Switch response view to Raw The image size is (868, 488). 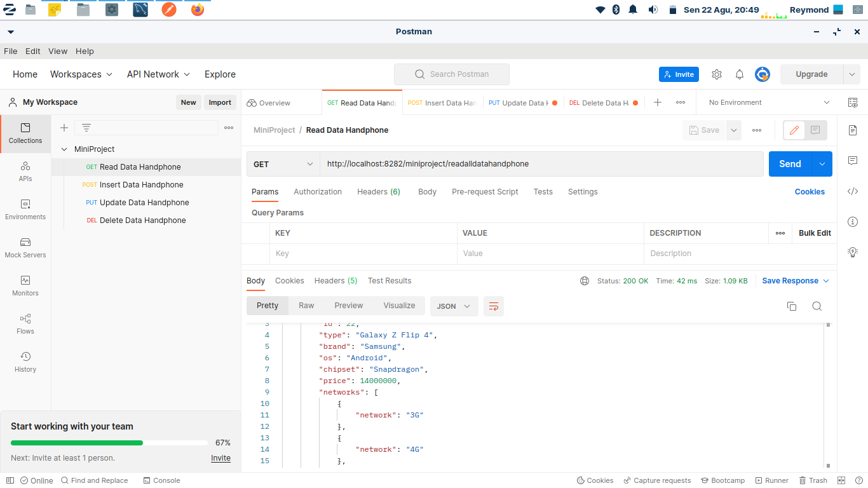click(x=306, y=306)
